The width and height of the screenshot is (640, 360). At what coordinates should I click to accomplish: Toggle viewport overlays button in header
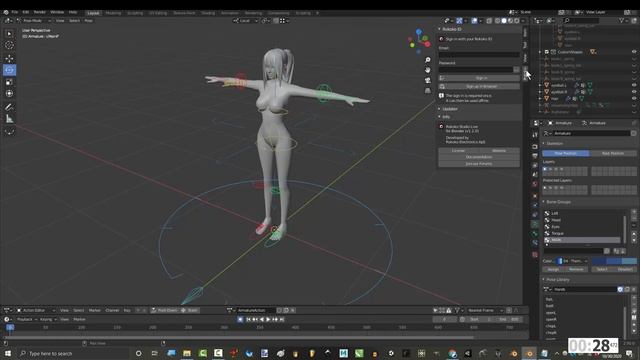[x=474, y=20]
